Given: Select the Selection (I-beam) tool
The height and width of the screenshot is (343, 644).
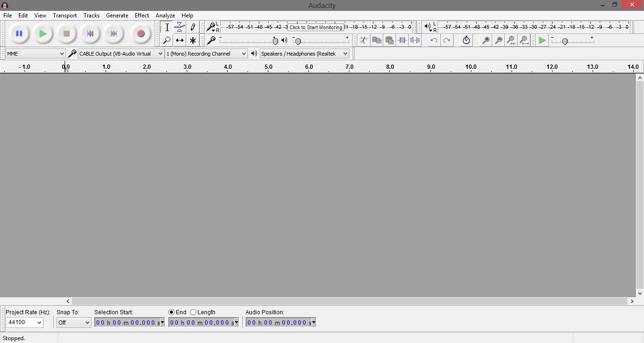Looking at the screenshot, I should pyautogui.click(x=167, y=27).
